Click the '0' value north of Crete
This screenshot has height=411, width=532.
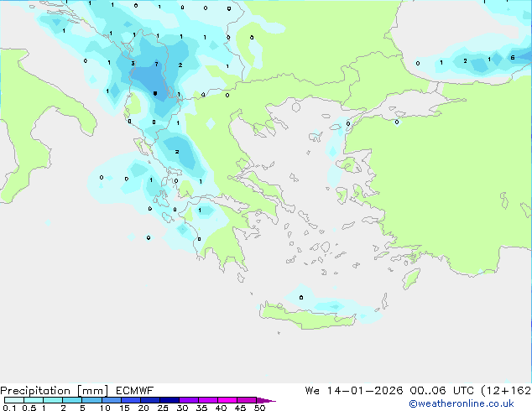[x=301, y=298]
